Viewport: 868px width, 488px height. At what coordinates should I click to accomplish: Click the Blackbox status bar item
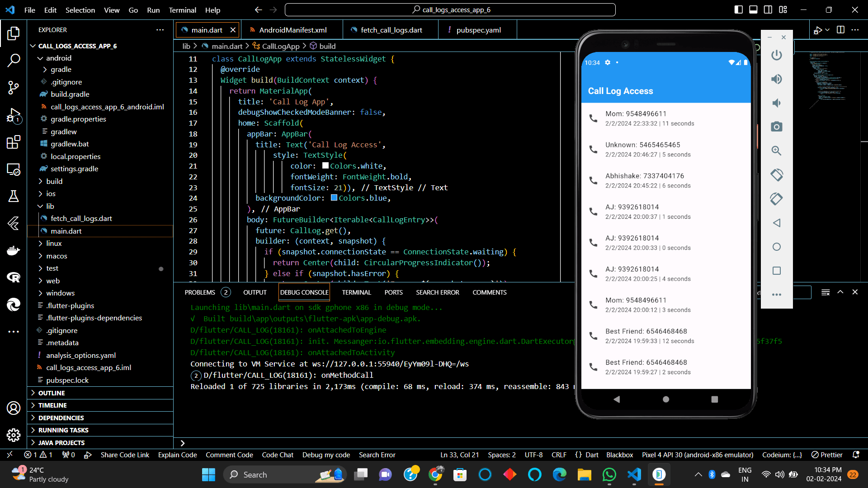(x=619, y=455)
